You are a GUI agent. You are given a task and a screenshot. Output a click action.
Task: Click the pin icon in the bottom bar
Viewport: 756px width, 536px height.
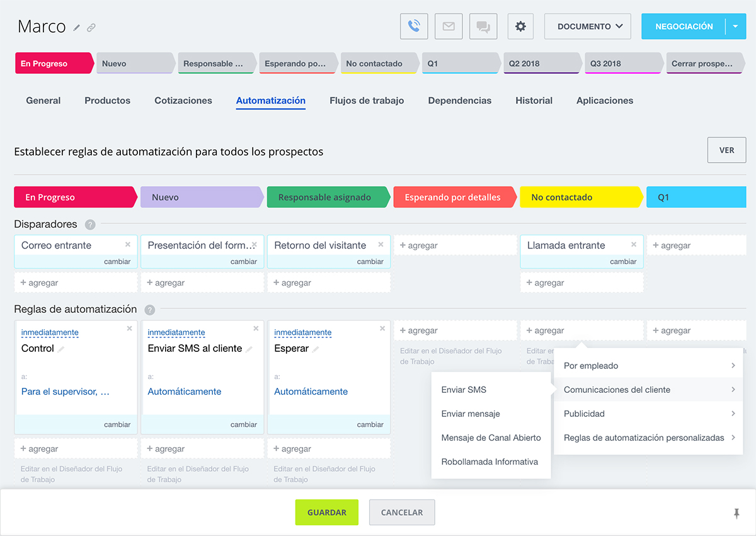coord(736,513)
